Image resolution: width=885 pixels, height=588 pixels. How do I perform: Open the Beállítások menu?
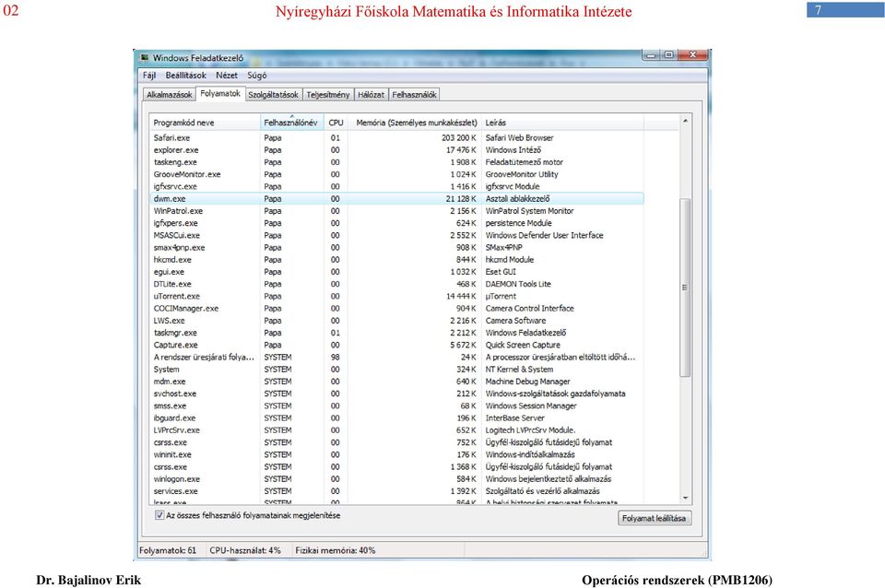click(x=185, y=75)
